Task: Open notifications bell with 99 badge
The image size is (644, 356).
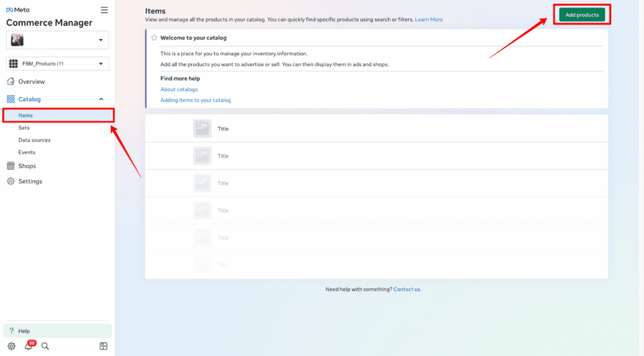Action: pos(29,345)
